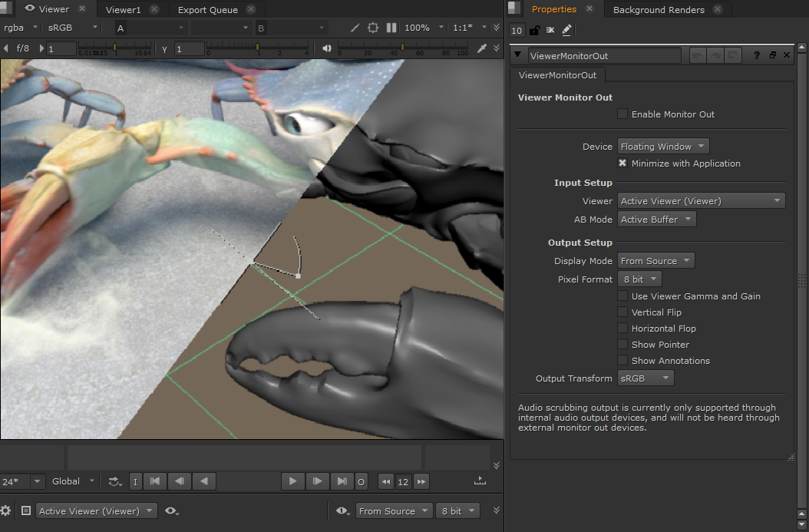Click the viewer gain slider

[x=115, y=48]
